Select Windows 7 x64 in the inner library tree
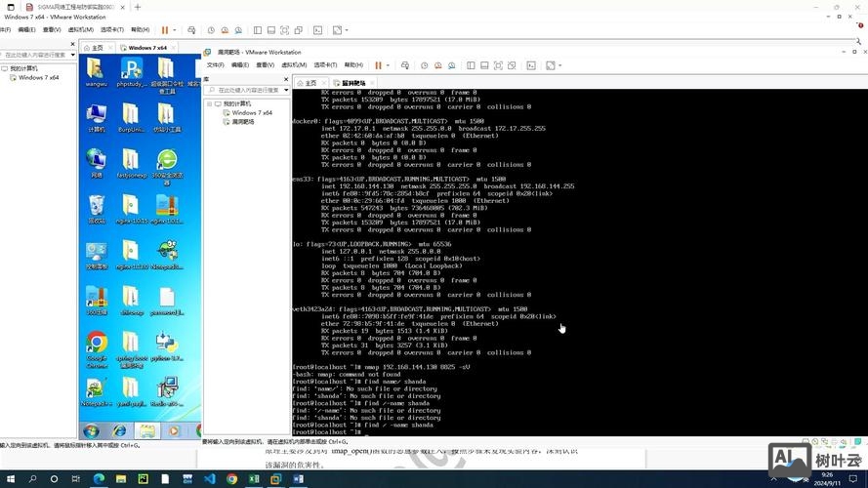868x488 pixels. 251,113
